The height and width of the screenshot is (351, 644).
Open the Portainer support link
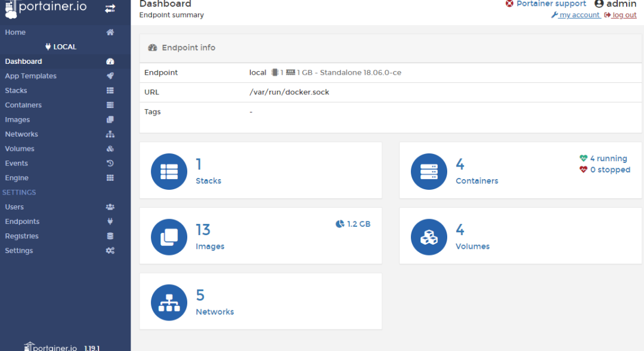click(x=551, y=4)
